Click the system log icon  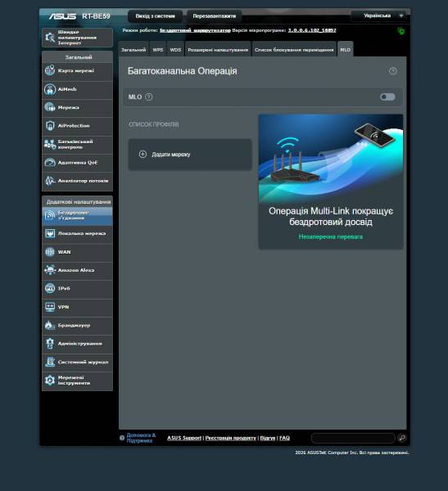[x=50, y=362]
